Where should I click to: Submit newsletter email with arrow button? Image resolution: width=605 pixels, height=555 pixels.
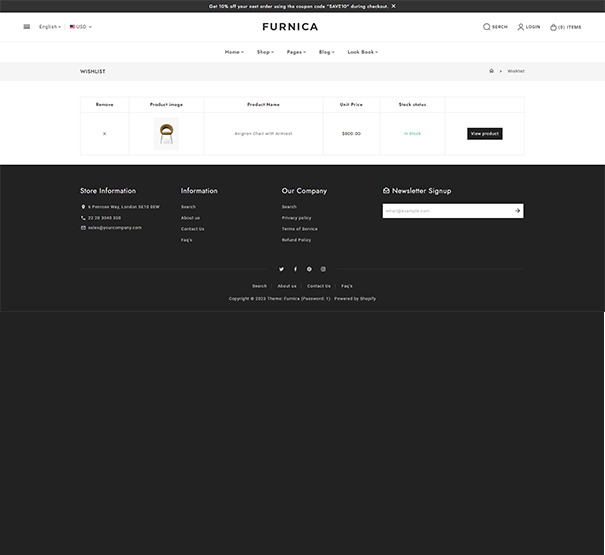(x=517, y=211)
